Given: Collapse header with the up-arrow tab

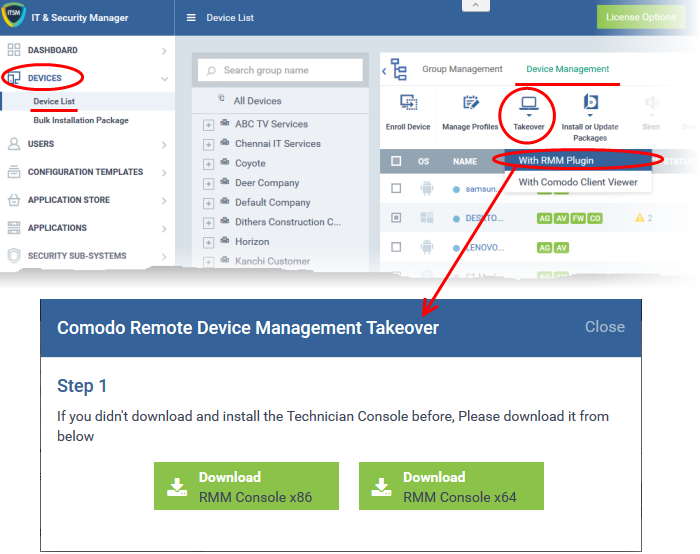Looking at the screenshot, I should click(x=475, y=5).
